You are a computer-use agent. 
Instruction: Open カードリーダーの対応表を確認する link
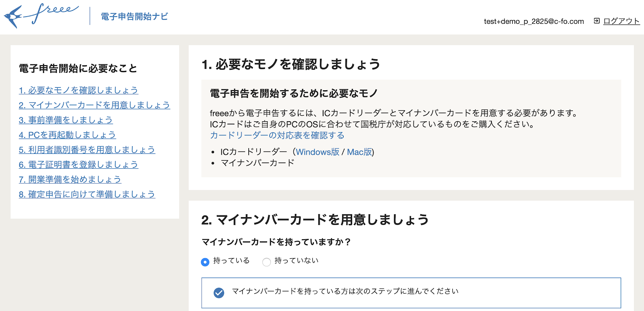tap(277, 135)
